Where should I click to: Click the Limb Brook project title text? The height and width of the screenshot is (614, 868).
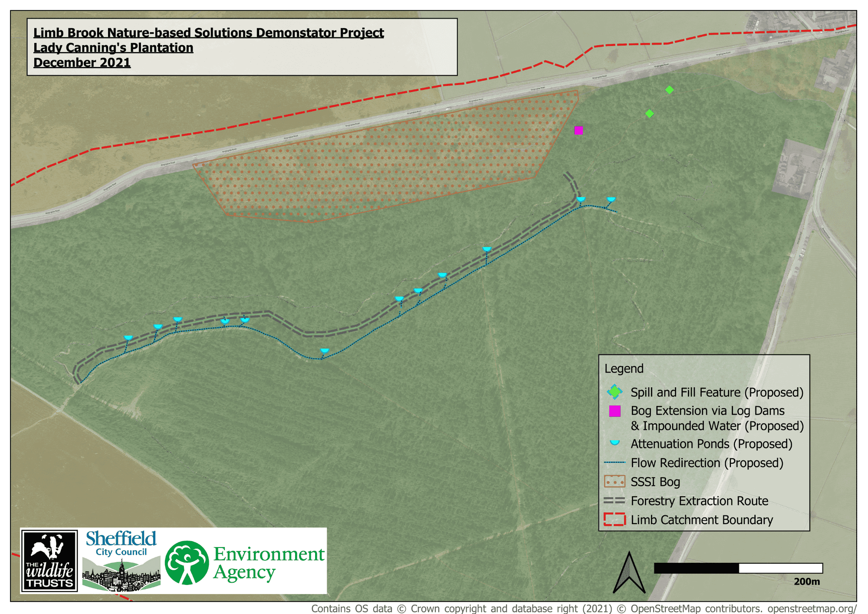208,33
